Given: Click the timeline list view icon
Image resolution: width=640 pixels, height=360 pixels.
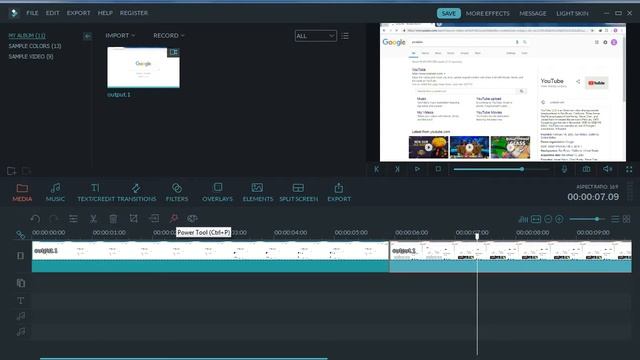Looking at the screenshot, I should click(615, 219).
